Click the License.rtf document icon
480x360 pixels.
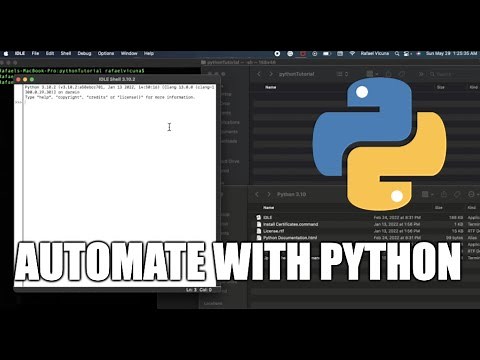tap(259, 231)
